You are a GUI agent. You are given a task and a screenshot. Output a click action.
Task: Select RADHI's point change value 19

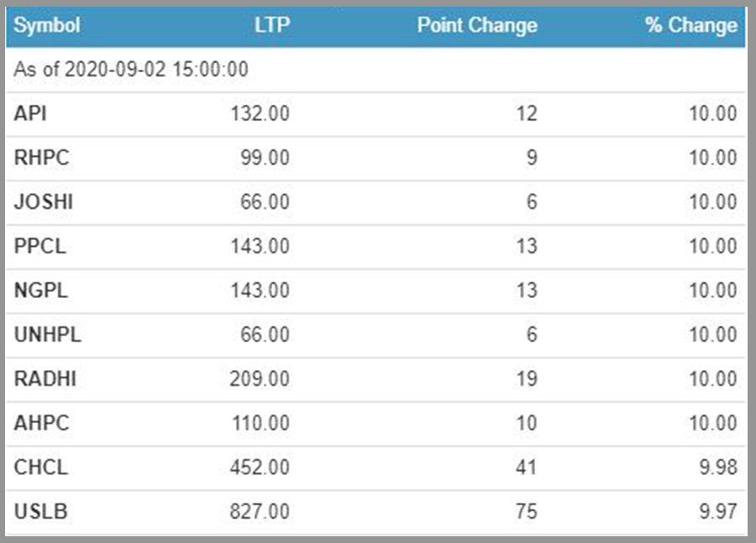(527, 379)
